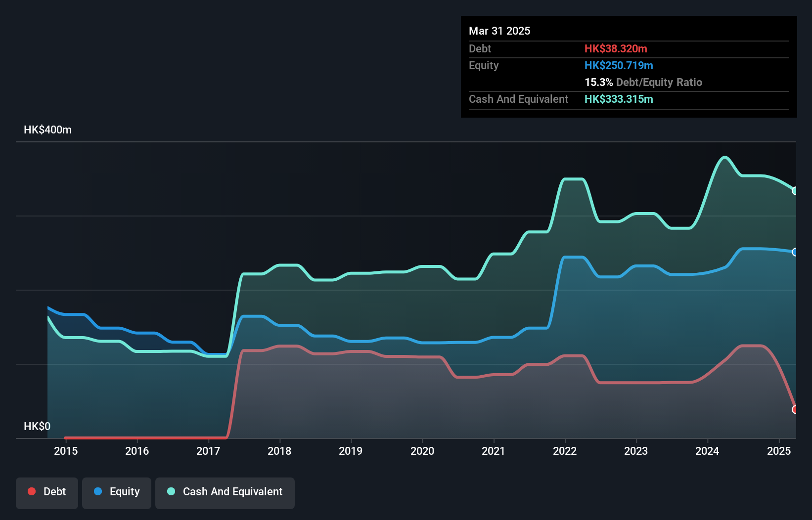Click the blue Equity legend dot
This screenshot has height=520, width=812.
pyautogui.click(x=98, y=491)
